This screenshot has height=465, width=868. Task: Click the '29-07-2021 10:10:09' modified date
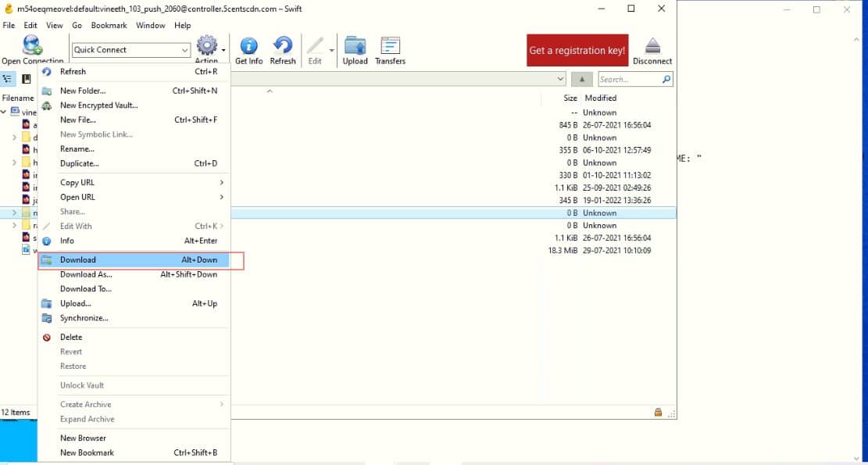click(x=616, y=250)
